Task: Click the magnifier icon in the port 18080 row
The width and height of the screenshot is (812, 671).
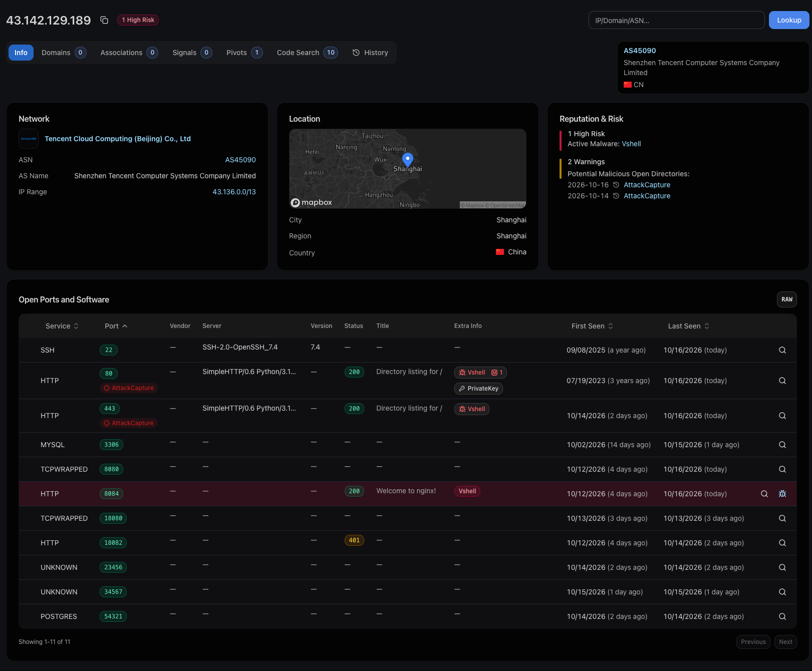Action: click(x=782, y=518)
